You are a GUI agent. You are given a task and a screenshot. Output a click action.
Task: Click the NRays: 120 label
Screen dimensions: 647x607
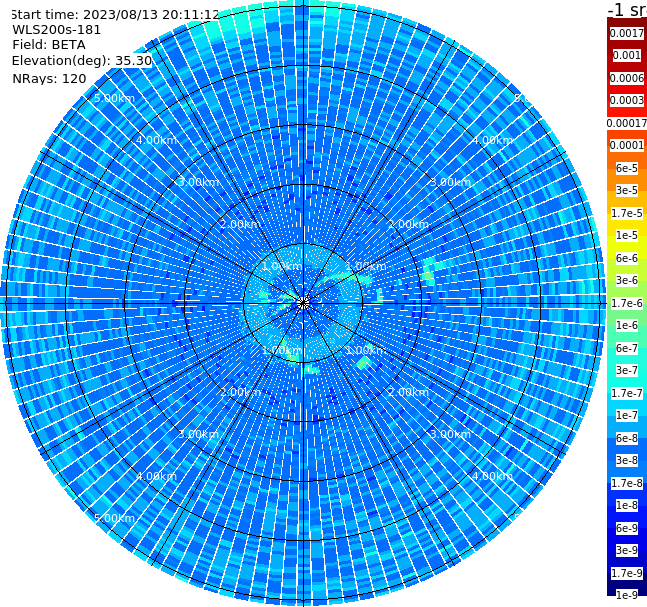click(x=49, y=78)
